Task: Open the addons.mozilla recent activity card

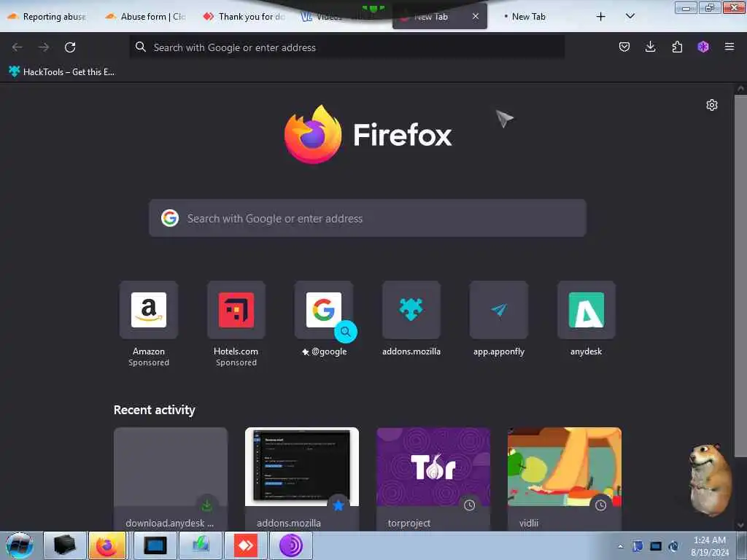Action: pos(301,478)
